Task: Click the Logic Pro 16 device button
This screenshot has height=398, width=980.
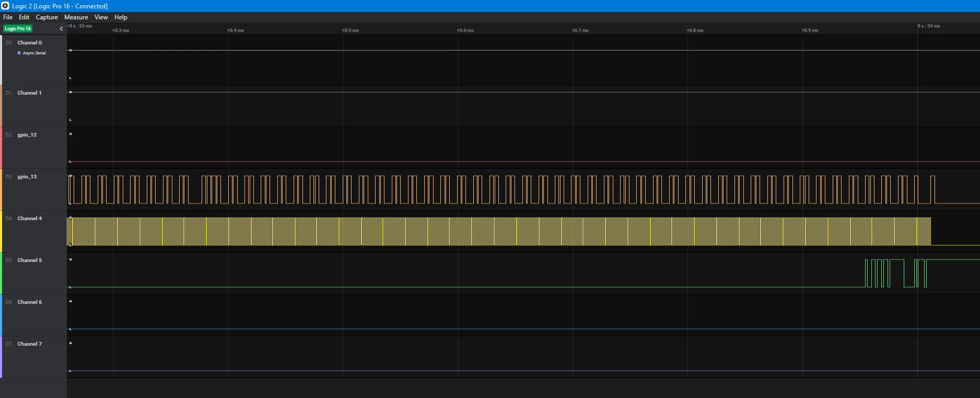Action: point(18,29)
